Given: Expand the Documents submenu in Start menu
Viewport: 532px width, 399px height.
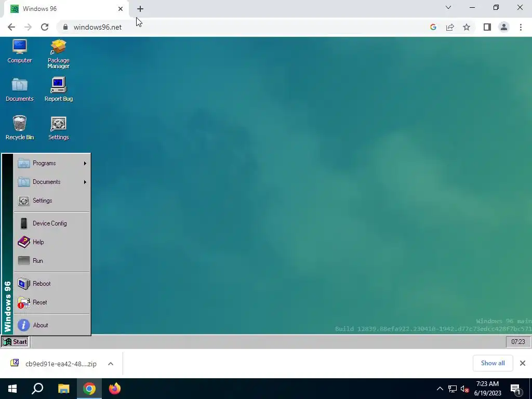Looking at the screenshot, I should point(52,182).
